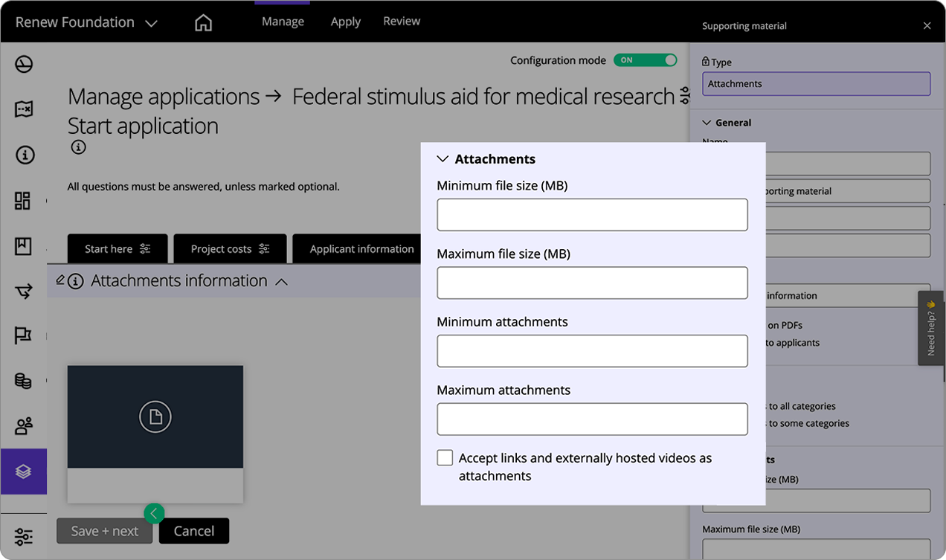This screenshot has width=946, height=560.
Task: Click the Home icon in the top bar
Action: [x=203, y=22]
